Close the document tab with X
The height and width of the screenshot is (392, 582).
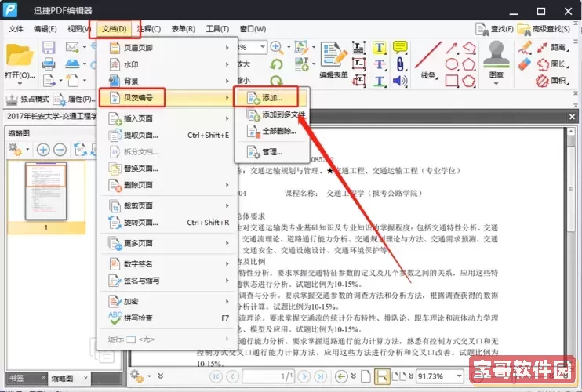point(572,117)
